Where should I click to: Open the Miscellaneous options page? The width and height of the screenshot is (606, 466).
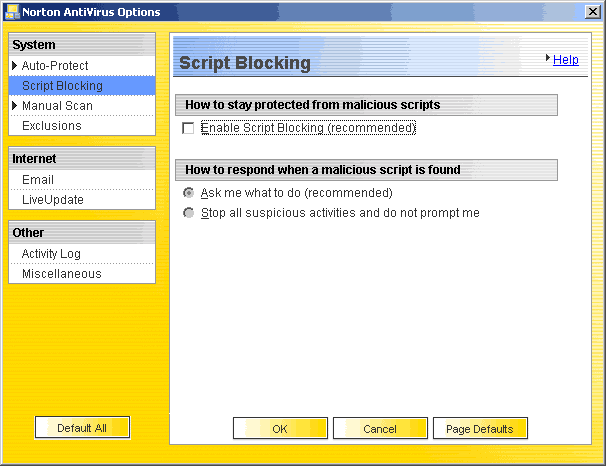coord(61,274)
